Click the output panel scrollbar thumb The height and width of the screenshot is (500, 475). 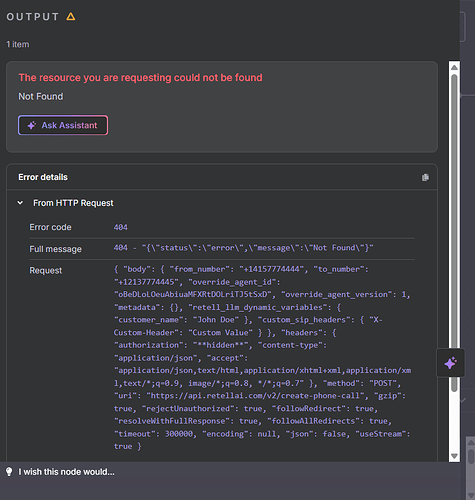click(454, 233)
